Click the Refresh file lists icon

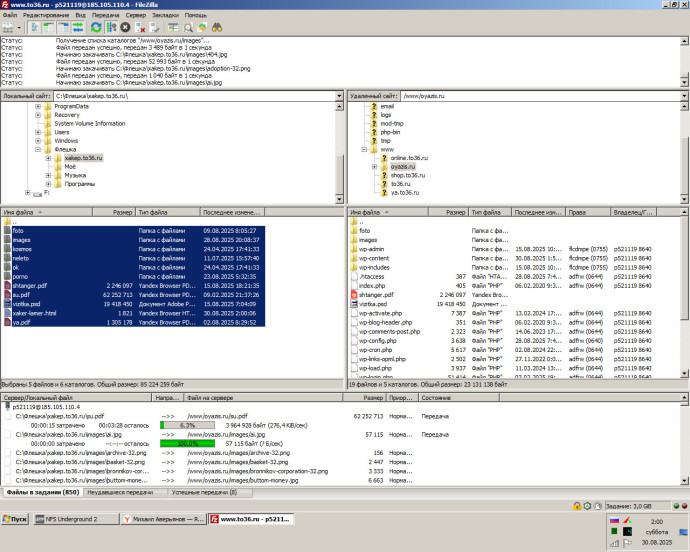click(x=96, y=27)
